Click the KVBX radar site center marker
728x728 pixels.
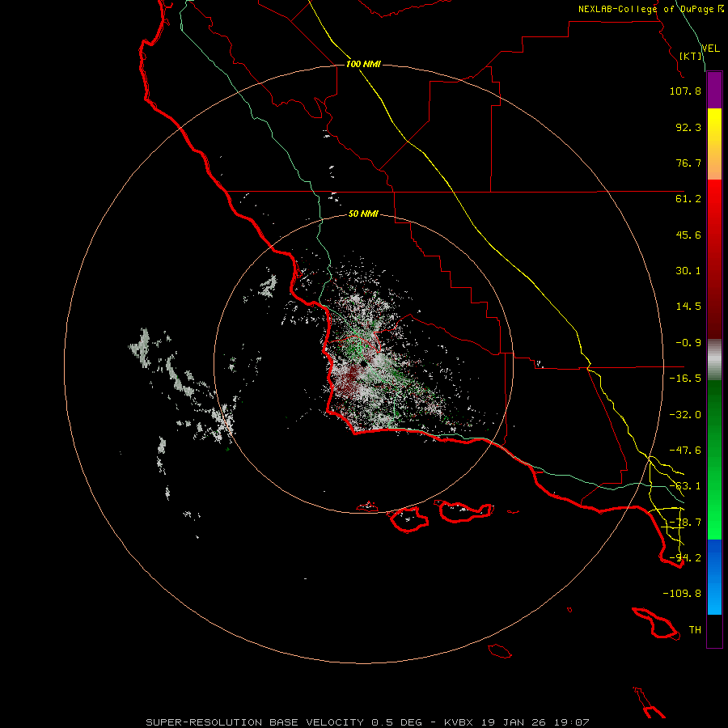[364, 364]
